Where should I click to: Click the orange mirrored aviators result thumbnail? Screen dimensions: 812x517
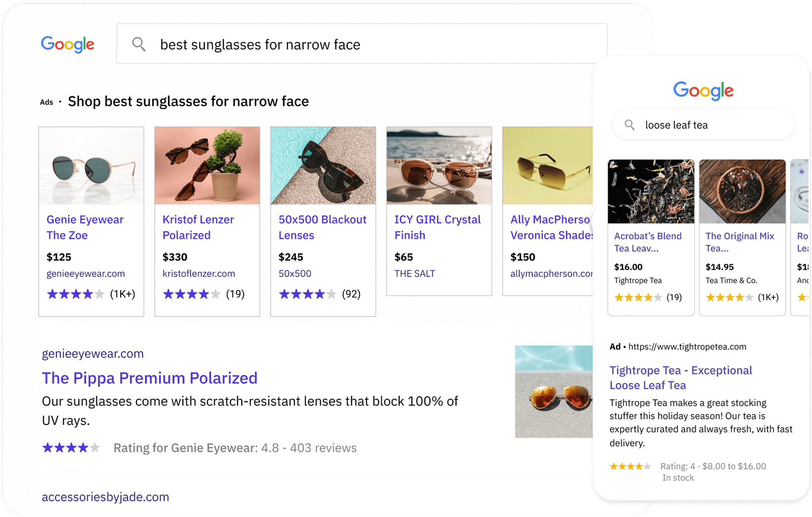pyautogui.click(x=554, y=392)
